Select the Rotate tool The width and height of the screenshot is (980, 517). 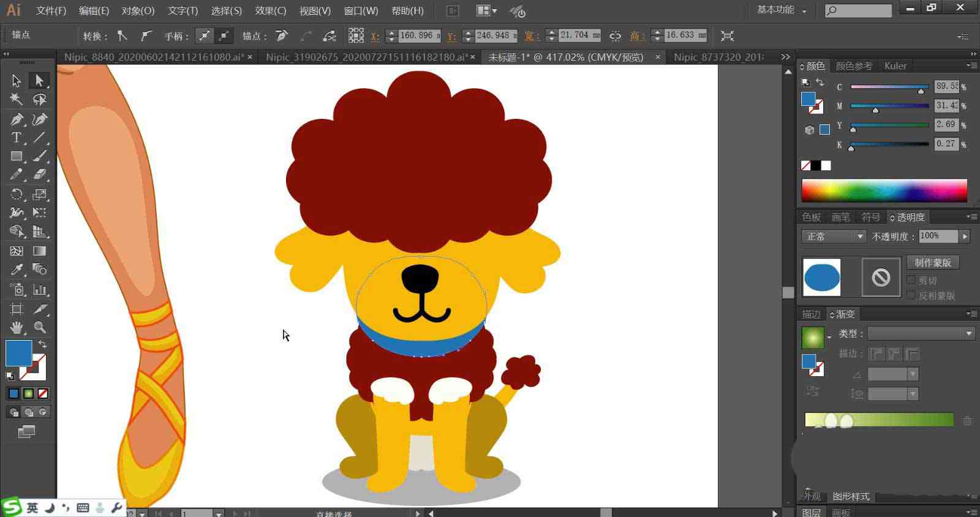coord(16,195)
